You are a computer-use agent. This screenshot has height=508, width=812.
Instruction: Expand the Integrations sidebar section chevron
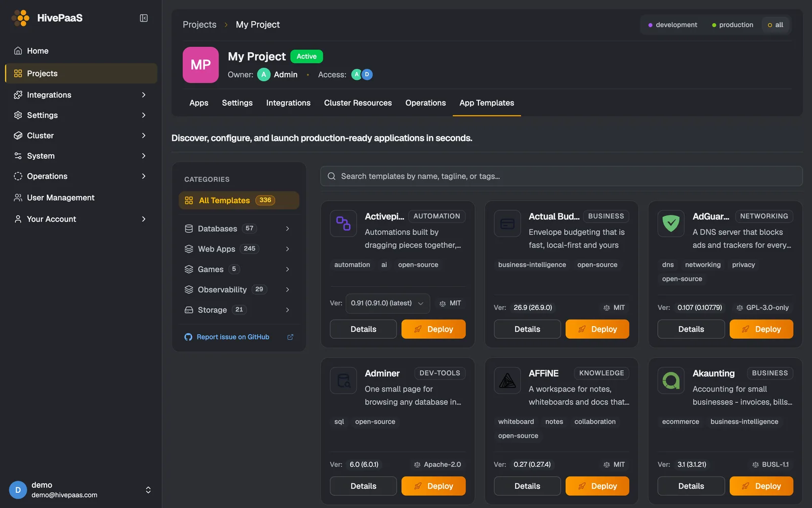(144, 95)
